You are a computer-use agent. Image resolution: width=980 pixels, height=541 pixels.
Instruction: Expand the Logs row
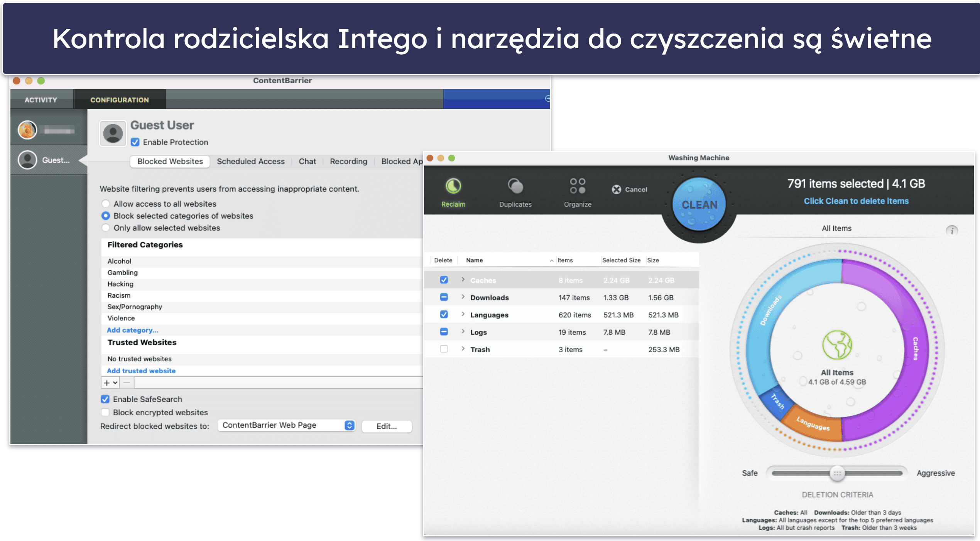(463, 332)
